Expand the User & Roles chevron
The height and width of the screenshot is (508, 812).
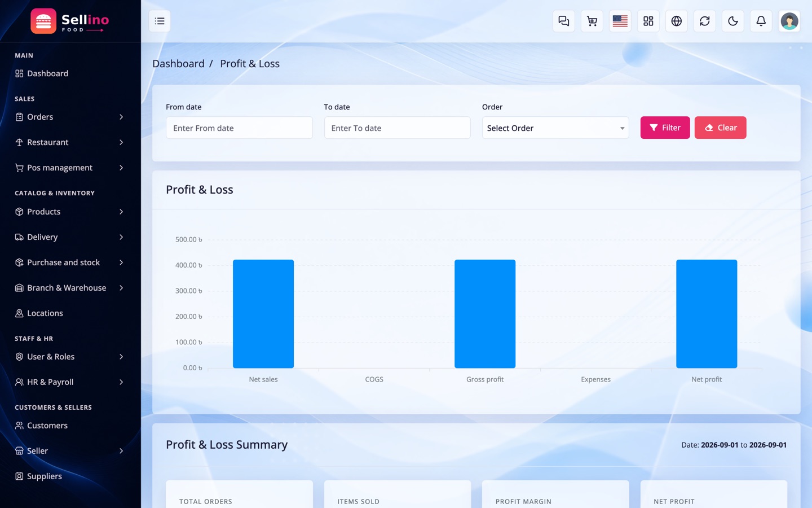tap(121, 357)
